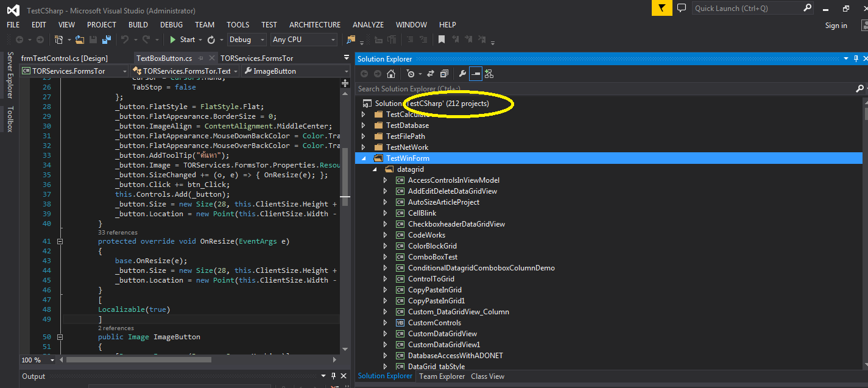The height and width of the screenshot is (388, 868).
Task: Click the Refresh/Restart circular arrow icon
Action: tap(211, 40)
